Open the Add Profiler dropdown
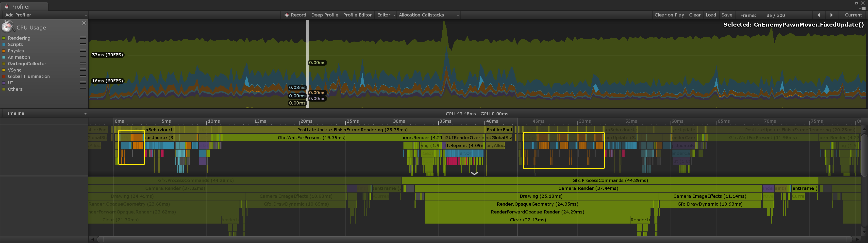This screenshot has height=243, width=868. point(44,15)
